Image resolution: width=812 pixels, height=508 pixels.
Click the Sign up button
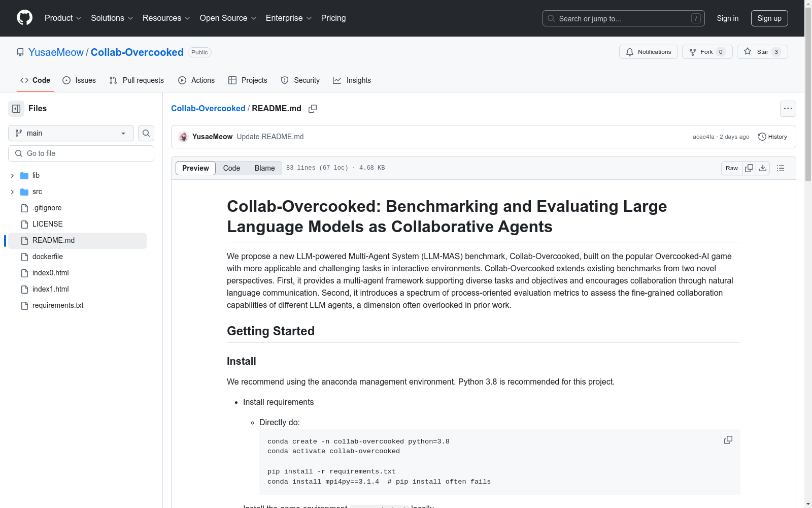tap(769, 18)
